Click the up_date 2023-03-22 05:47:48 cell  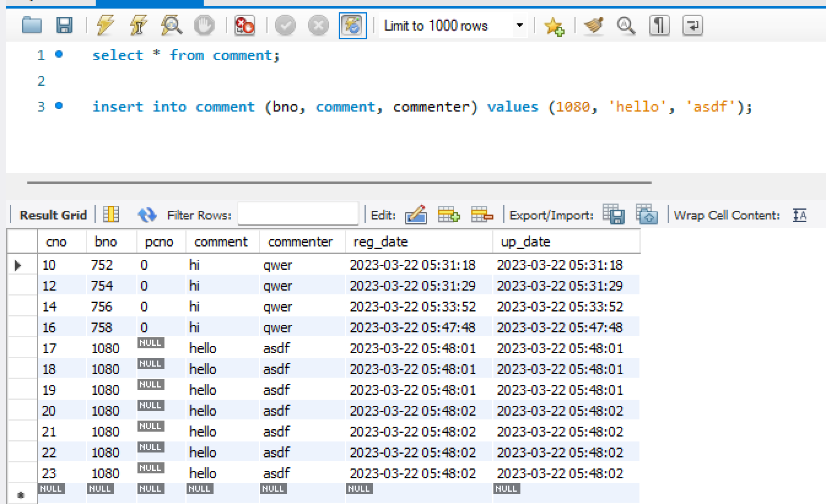coord(566,327)
